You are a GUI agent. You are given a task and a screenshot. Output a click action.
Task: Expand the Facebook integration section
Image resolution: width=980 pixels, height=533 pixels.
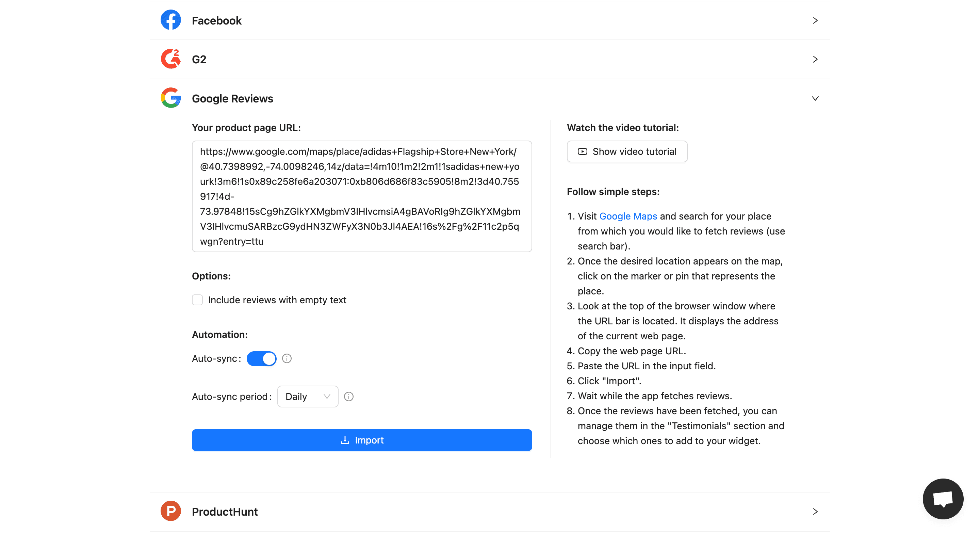[491, 20]
